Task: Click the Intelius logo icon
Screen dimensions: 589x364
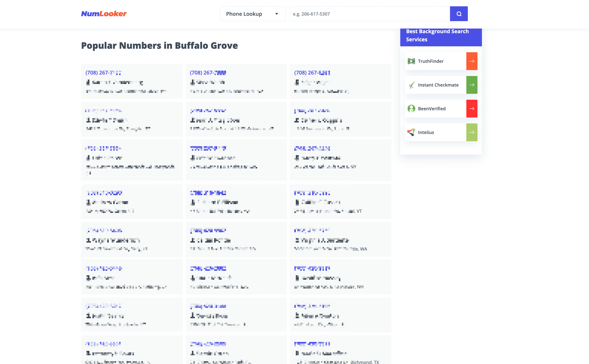Action: [411, 132]
